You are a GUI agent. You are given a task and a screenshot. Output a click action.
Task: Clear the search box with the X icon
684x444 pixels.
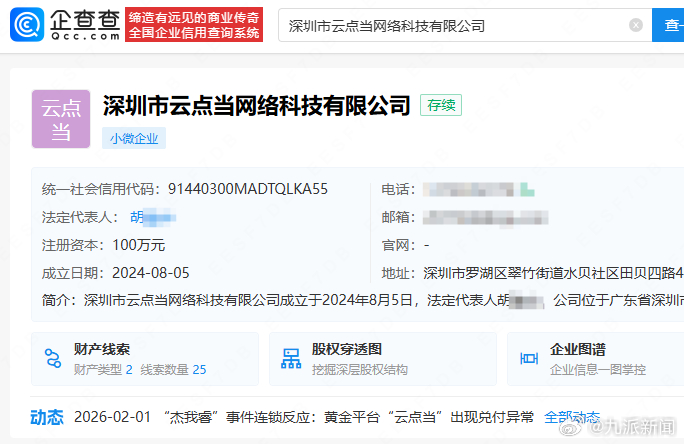636,25
